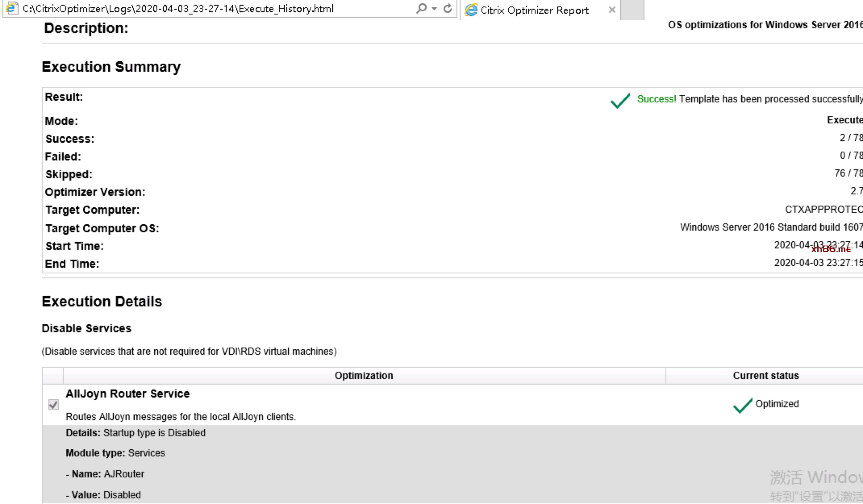This screenshot has width=863, height=504.
Task: Close the Citrix Optimizer Report tab
Action: 612,10
